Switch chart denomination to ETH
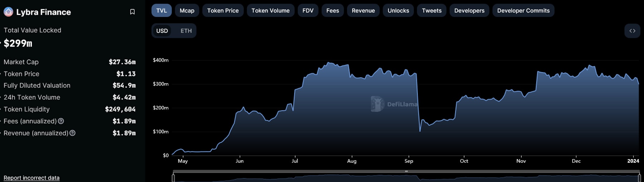This screenshot has width=644, height=182. (x=186, y=31)
